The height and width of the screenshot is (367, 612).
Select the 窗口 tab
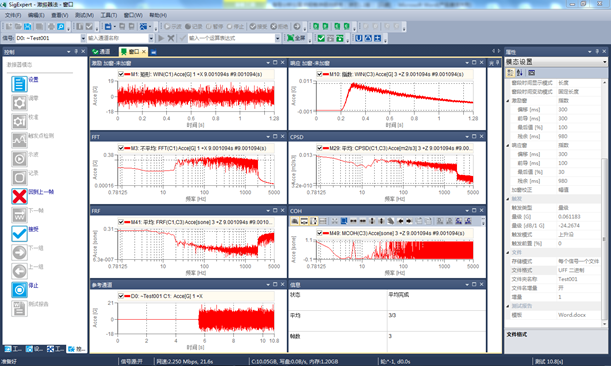(x=133, y=52)
